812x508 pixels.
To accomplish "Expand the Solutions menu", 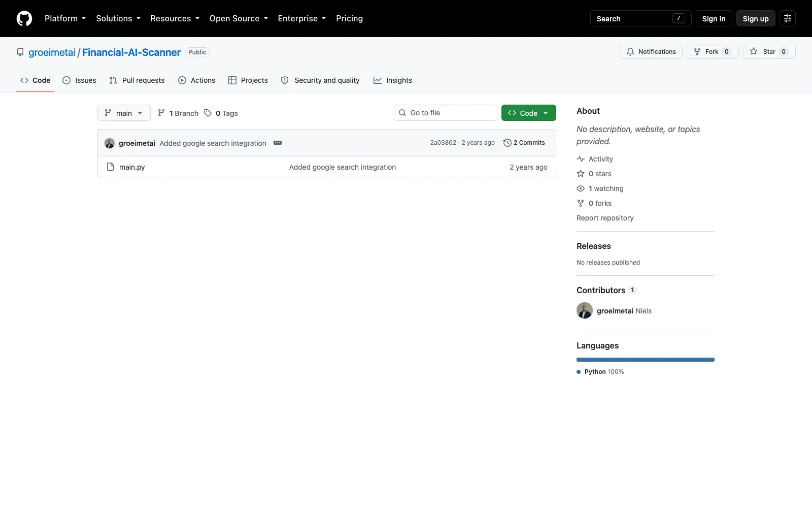I will pyautogui.click(x=118, y=18).
